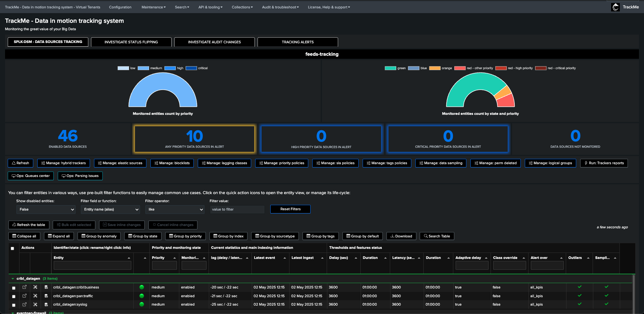Click the Reset Filters button
Image resolution: width=644 pixels, height=314 pixels.
290,209
